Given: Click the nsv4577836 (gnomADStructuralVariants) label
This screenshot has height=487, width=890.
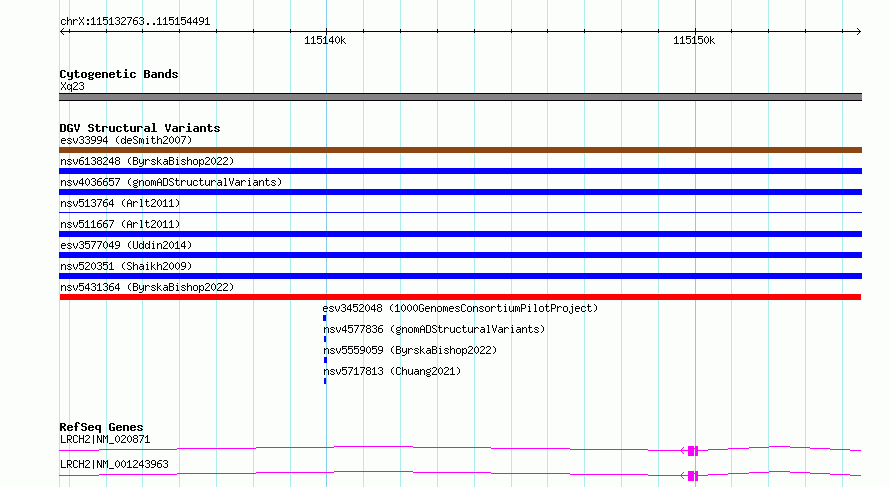Looking at the screenshot, I should [x=434, y=329].
